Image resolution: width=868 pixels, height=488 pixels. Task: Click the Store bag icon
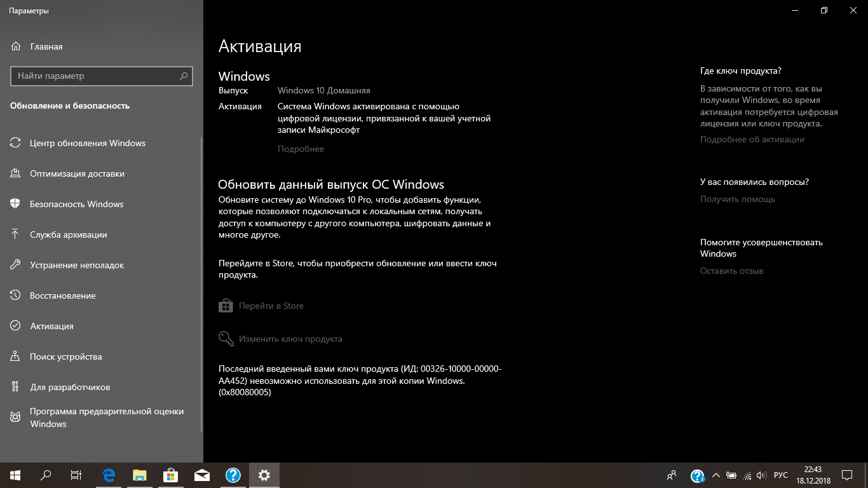(226, 306)
